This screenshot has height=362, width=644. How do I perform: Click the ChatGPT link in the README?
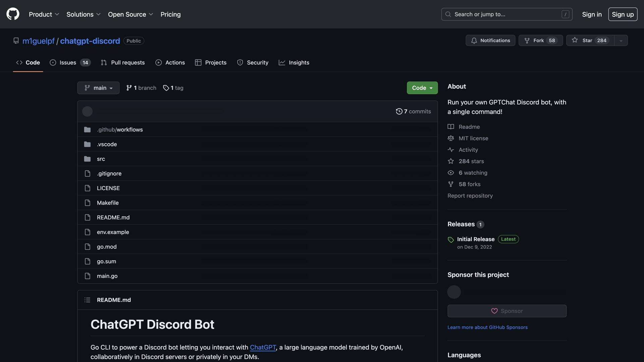pos(263,347)
